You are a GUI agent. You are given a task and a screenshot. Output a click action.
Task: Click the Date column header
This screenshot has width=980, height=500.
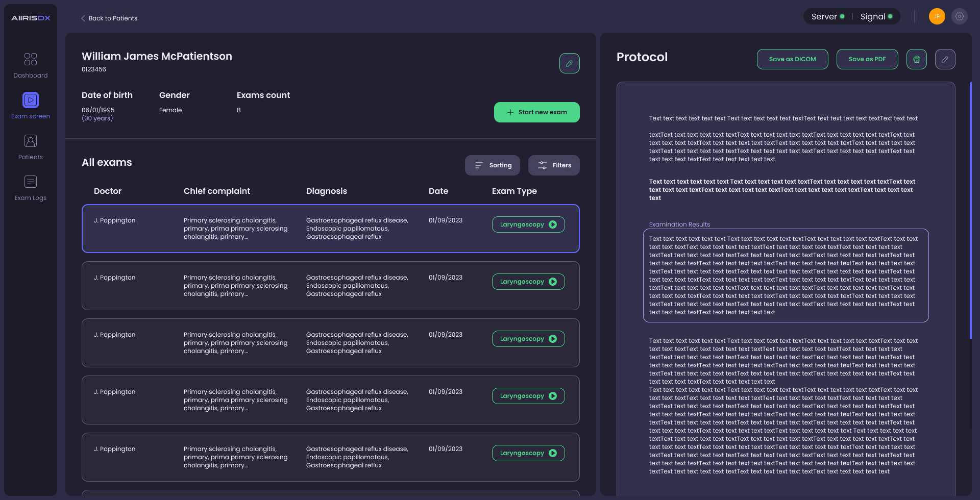click(438, 191)
